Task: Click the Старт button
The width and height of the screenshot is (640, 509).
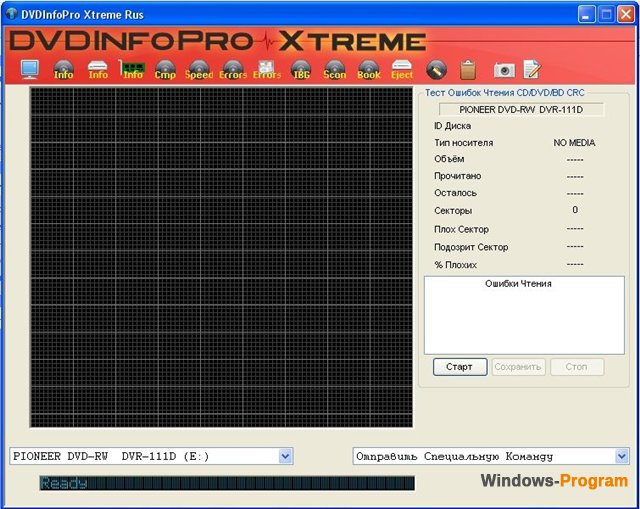Action: (460, 367)
